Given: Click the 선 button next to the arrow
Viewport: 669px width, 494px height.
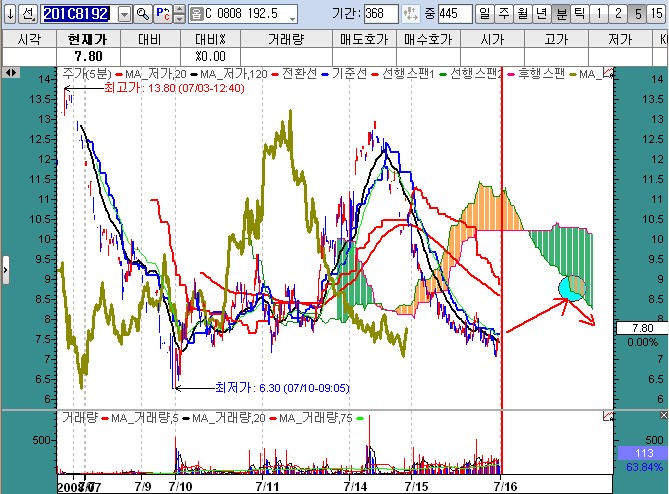Looking at the screenshot, I should point(27,15).
